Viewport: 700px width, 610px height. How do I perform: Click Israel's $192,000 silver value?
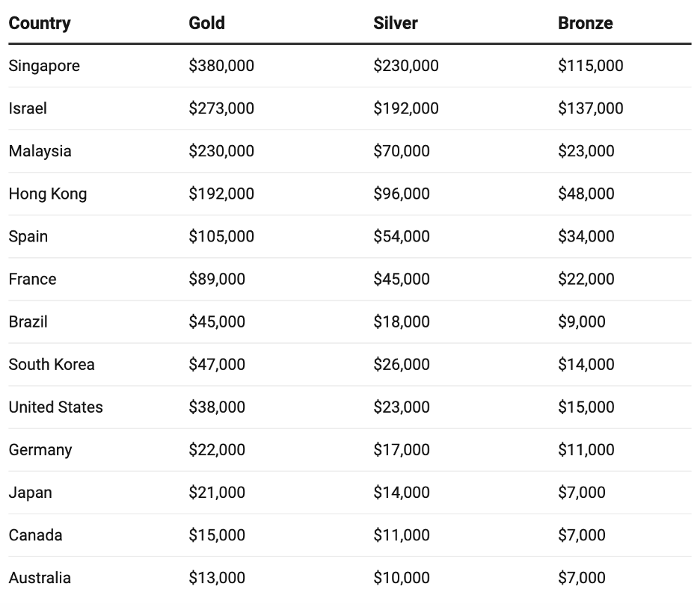406,108
